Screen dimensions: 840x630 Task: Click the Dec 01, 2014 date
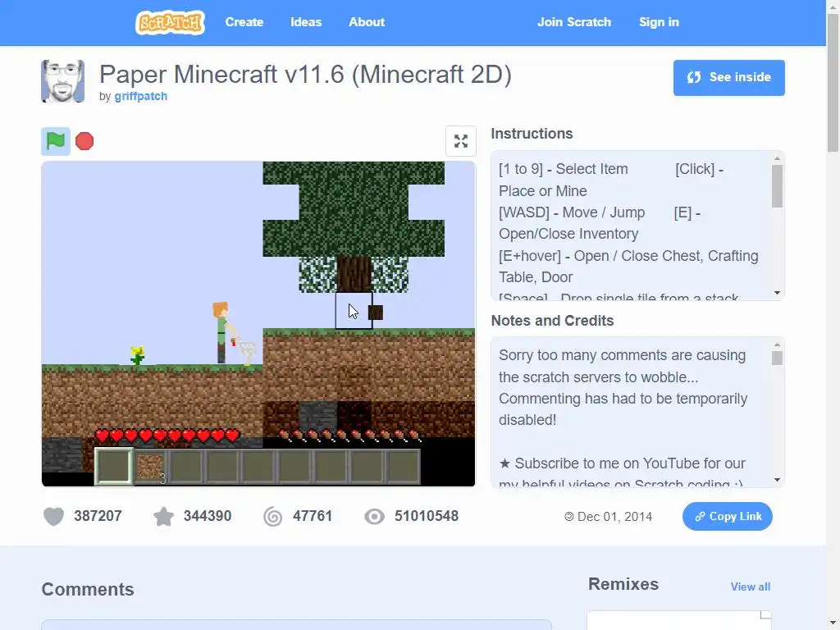click(x=614, y=517)
